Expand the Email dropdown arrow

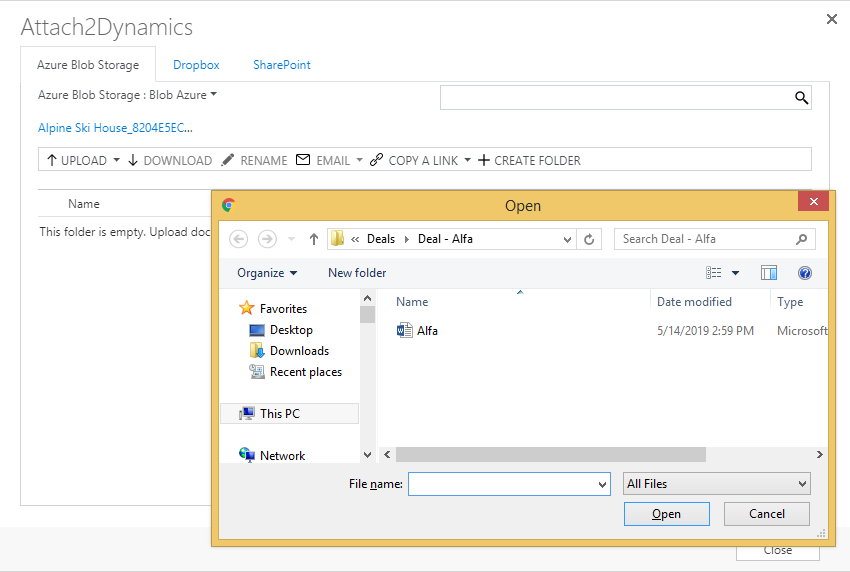click(359, 160)
